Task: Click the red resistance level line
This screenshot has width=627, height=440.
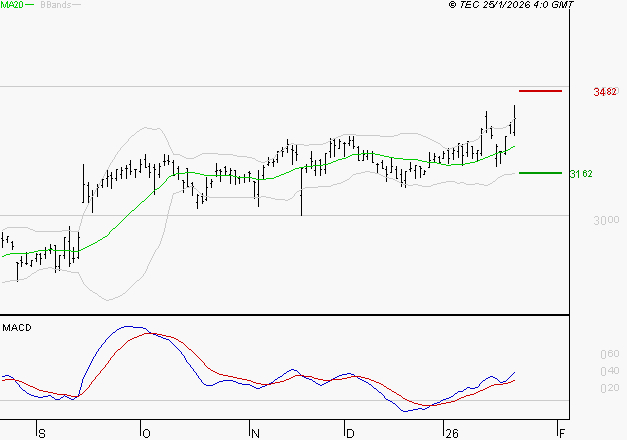Action: [x=540, y=91]
